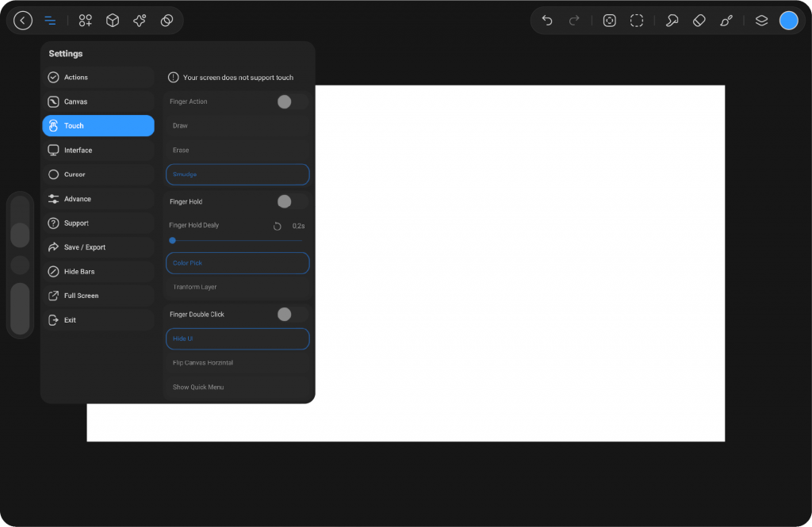Image resolution: width=812 pixels, height=527 pixels.
Task: Open the blue color swatch
Action: point(788,21)
